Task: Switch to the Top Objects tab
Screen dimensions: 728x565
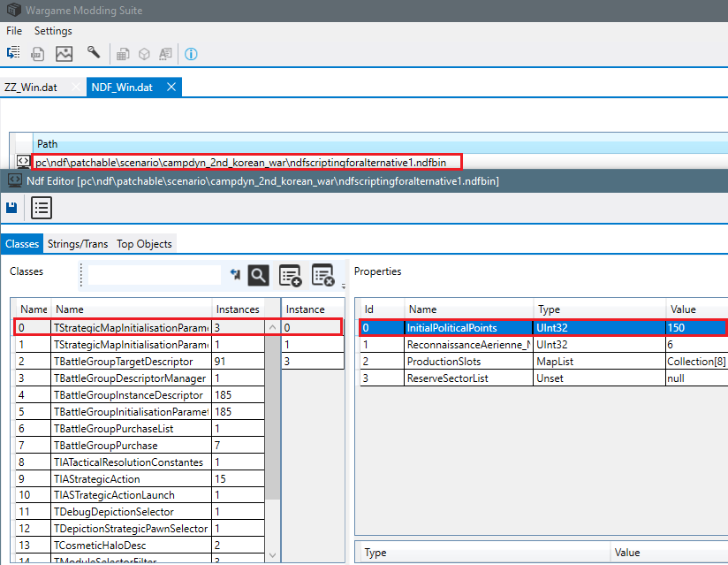Action: coord(144,244)
